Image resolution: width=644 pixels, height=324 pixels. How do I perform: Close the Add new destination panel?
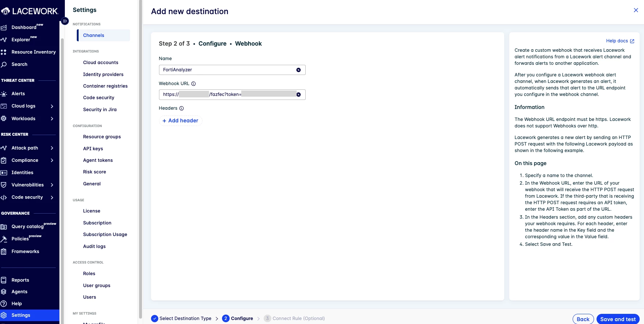tap(636, 10)
